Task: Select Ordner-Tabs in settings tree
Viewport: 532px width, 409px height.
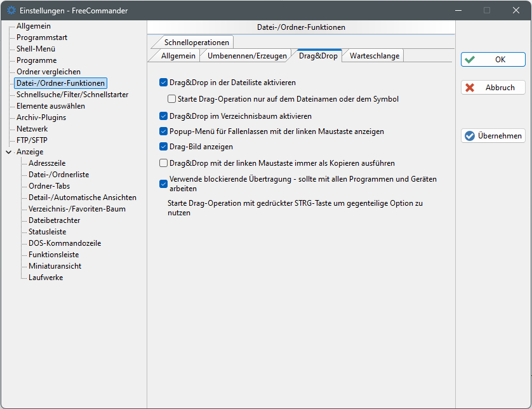Action: pos(49,186)
